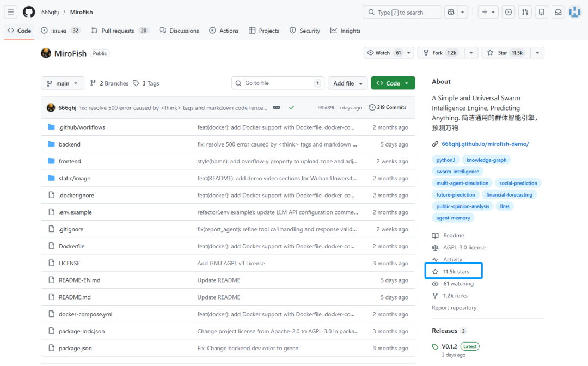Switch to the Issues tab
The image size is (588, 366).
(x=58, y=31)
